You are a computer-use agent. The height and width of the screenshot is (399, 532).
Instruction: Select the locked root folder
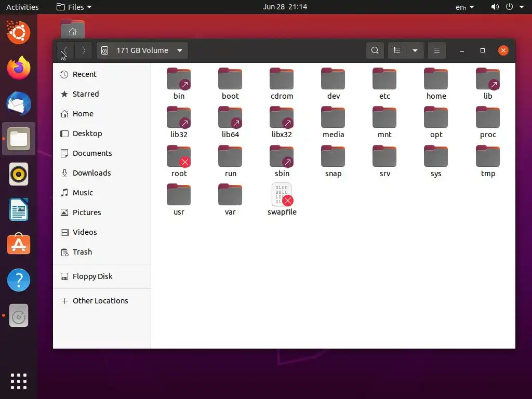pos(179,161)
